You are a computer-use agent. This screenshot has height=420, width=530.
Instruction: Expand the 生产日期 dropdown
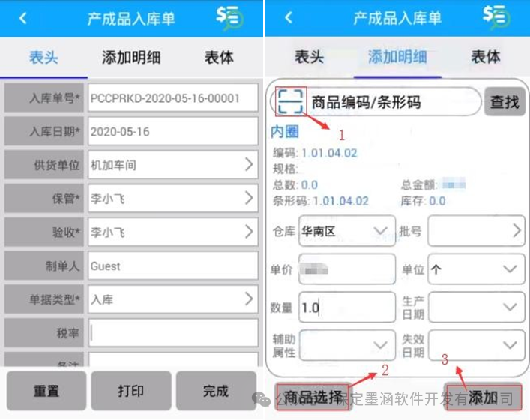pyautogui.click(x=476, y=307)
